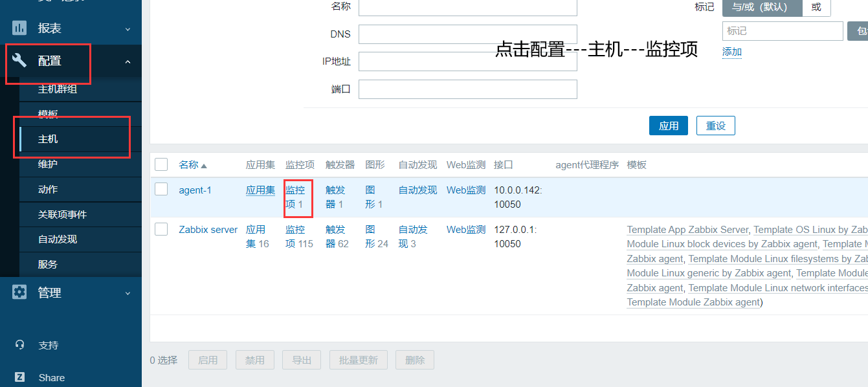868x387 pixels.
Task: Open the 管理 menu section
Action: [x=71, y=293]
